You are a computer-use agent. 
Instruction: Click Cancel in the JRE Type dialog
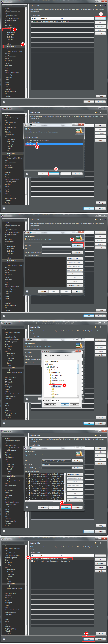[77, 174]
